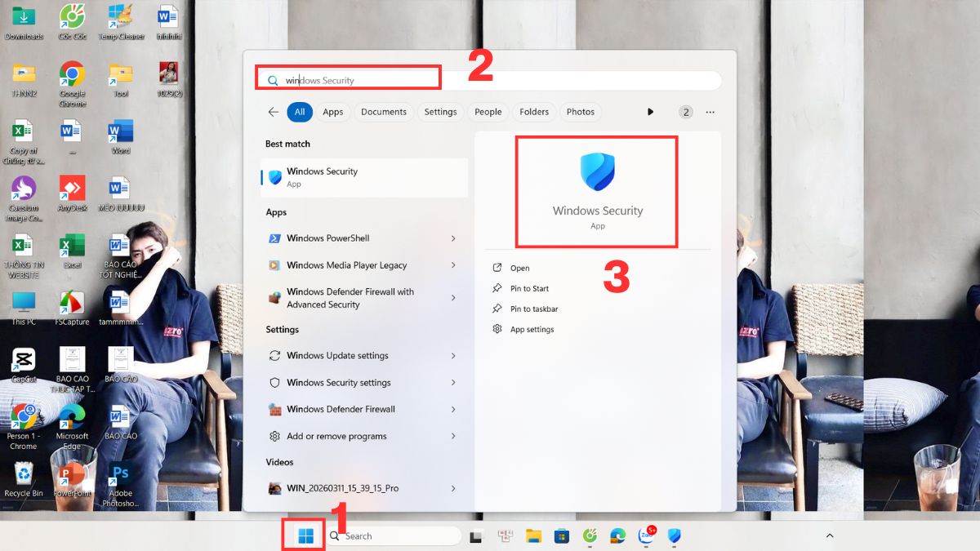Select THÔNG TIN WEBSITE Excel file
The width and height of the screenshot is (980, 551).
click(24, 256)
